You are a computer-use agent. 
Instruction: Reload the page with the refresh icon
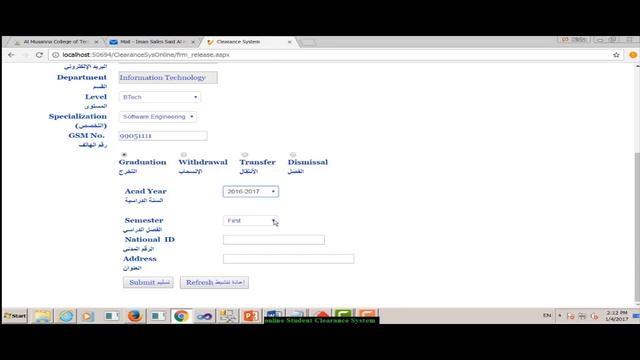(39, 55)
